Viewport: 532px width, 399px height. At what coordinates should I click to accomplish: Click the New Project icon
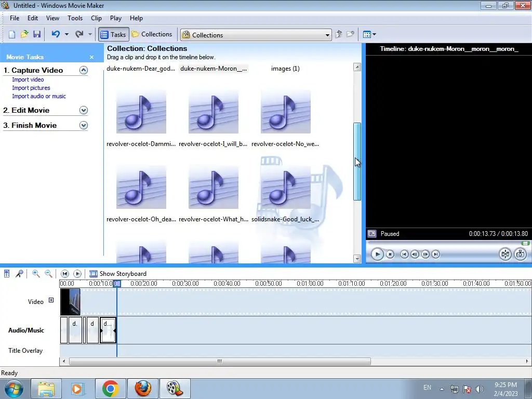[x=12, y=34]
